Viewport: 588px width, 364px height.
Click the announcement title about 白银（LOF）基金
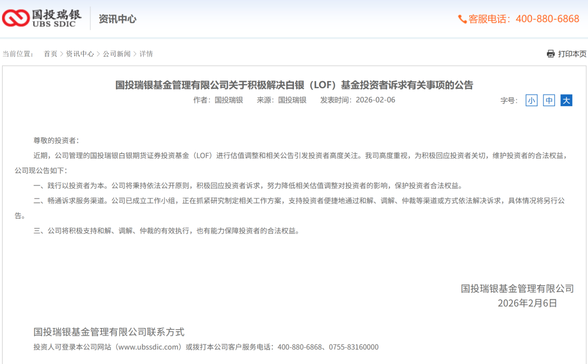pos(294,85)
